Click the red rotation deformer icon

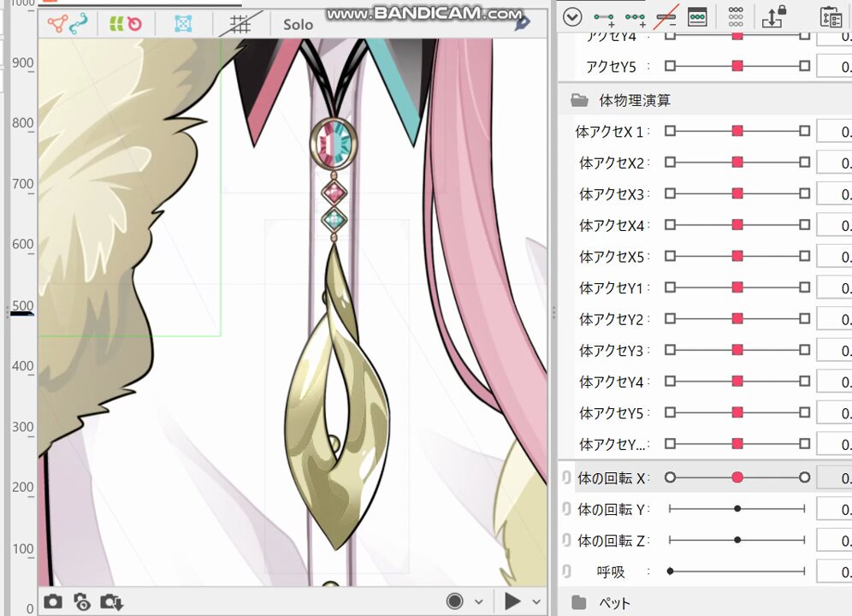click(134, 24)
